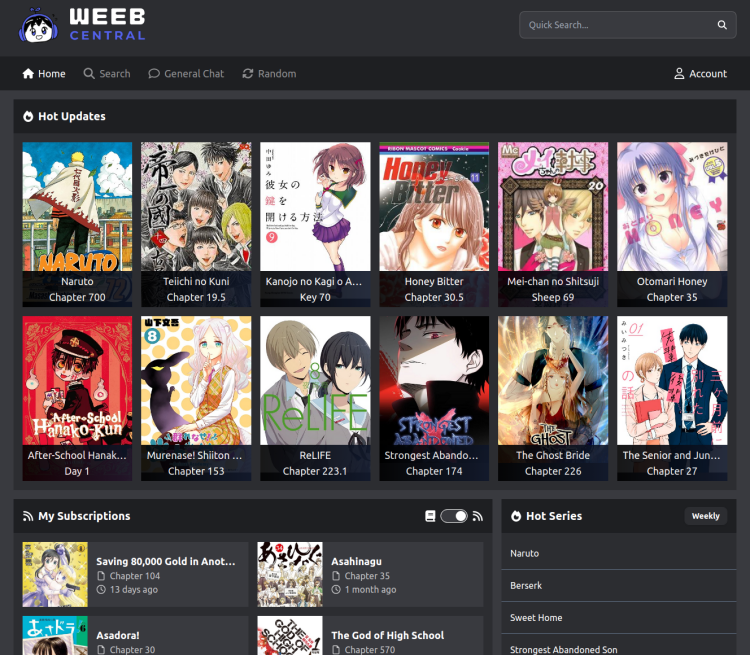This screenshot has width=750, height=655.
Task: Click the Hot Series heading text
Action: [x=554, y=516]
